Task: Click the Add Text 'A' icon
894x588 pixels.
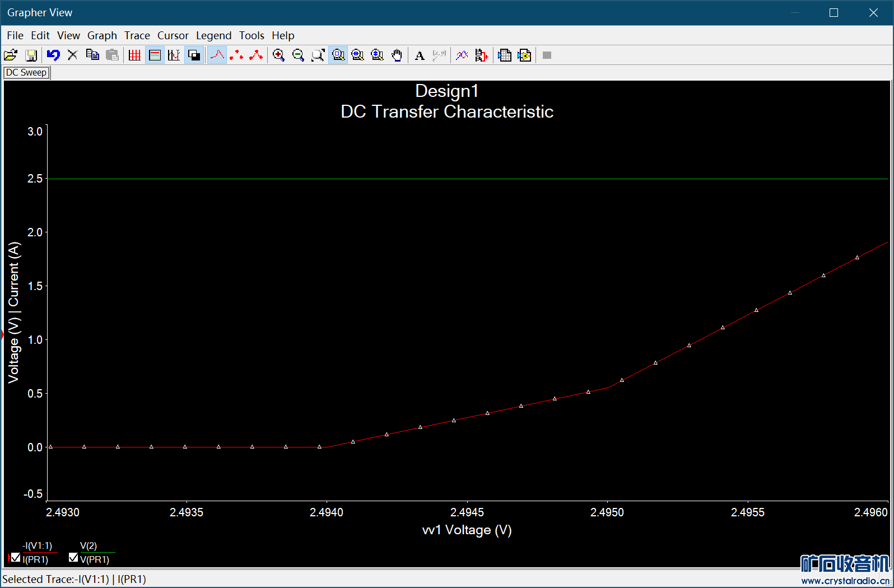Action: click(x=420, y=55)
